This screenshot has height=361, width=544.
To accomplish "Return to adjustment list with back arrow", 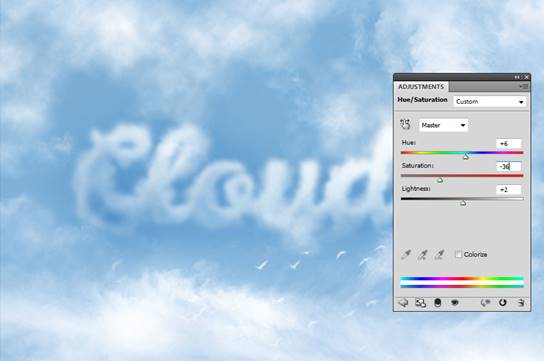I will tap(403, 303).
